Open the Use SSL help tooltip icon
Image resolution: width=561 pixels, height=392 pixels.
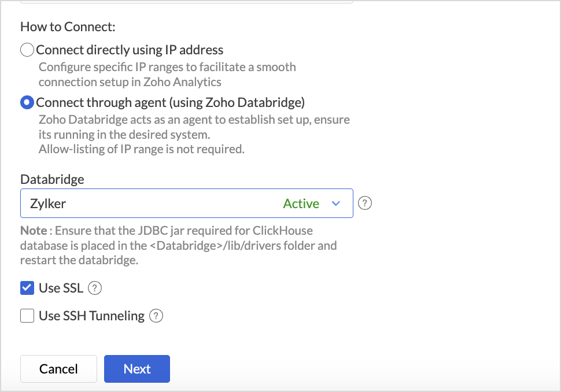tap(95, 288)
